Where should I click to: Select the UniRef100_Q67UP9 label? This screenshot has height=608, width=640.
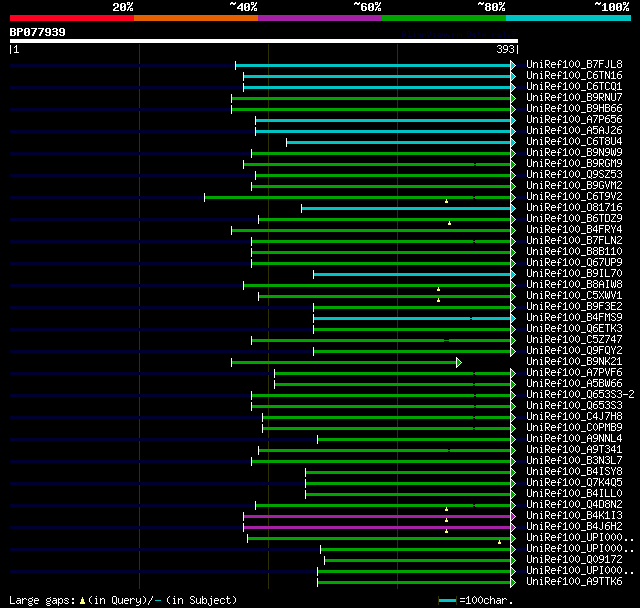574,263
